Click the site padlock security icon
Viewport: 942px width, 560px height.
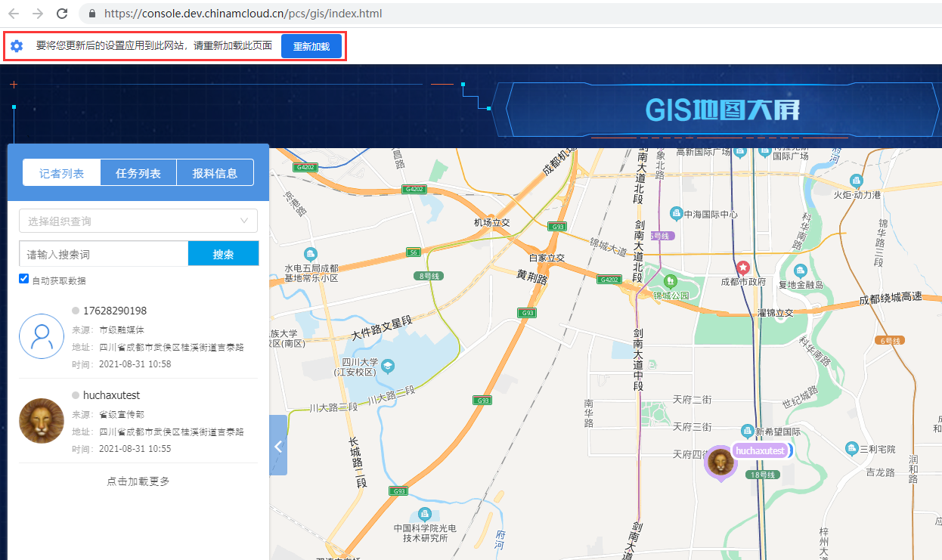click(x=92, y=14)
